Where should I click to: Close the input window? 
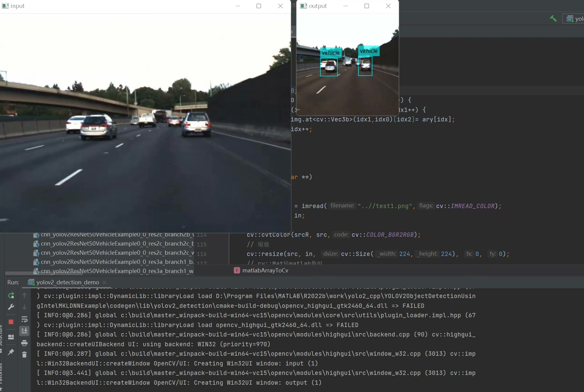[280, 6]
